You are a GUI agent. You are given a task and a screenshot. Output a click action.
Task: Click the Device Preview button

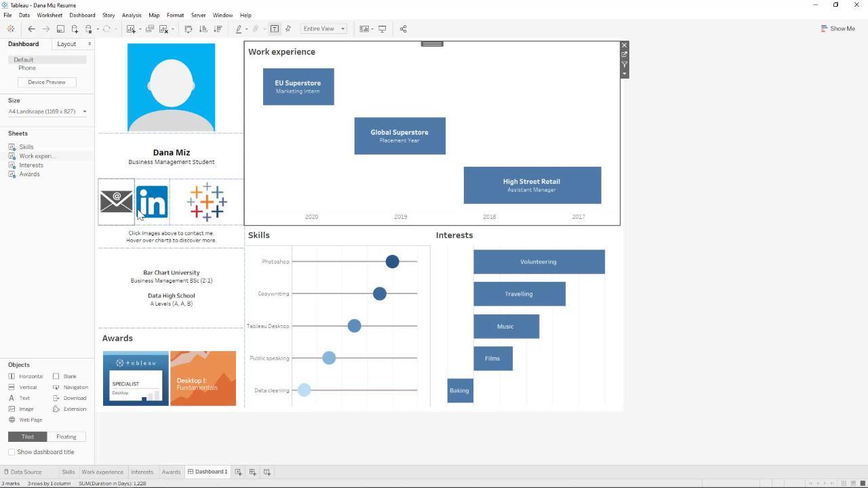47,82
